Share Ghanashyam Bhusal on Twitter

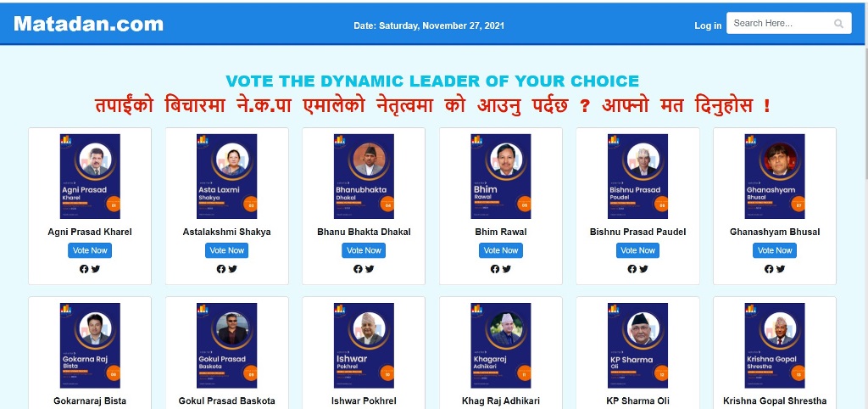[x=781, y=269]
